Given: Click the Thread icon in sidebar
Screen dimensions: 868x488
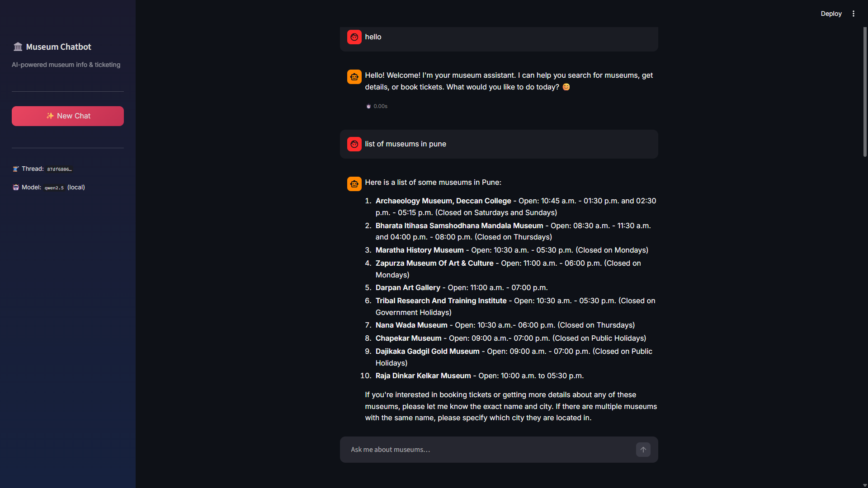Looking at the screenshot, I should [16, 169].
